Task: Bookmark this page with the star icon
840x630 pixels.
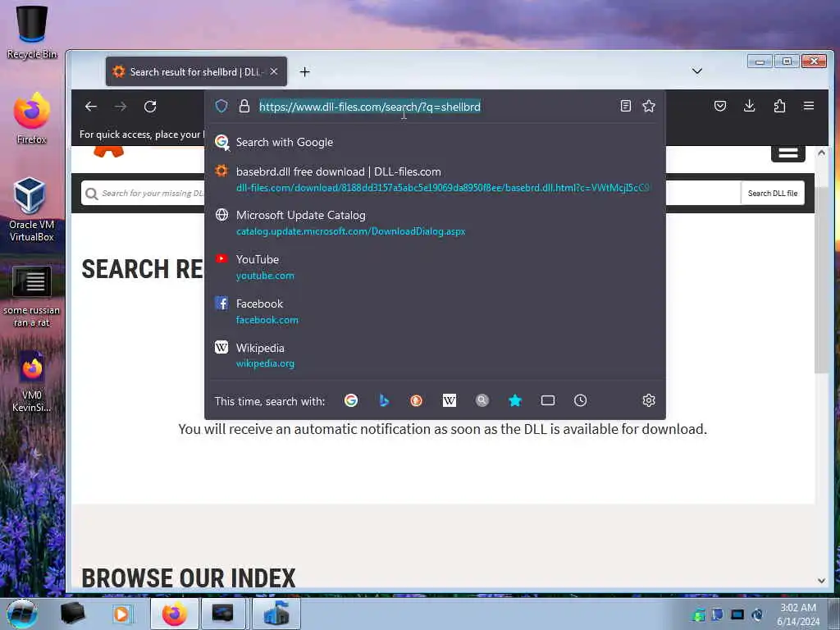Action: click(x=649, y=106)
